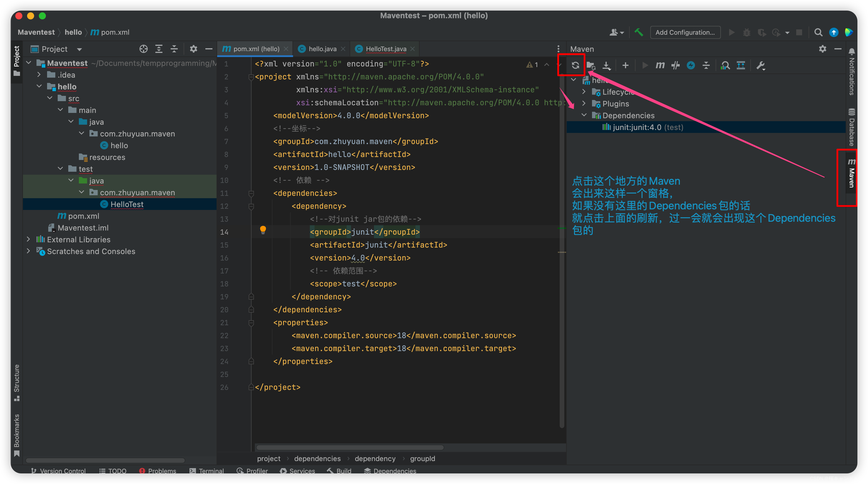Viewport: 868px width, 484px height.
Task: Expand Lifecycle node in Maven panel
Action: click(x=584, y=92)
